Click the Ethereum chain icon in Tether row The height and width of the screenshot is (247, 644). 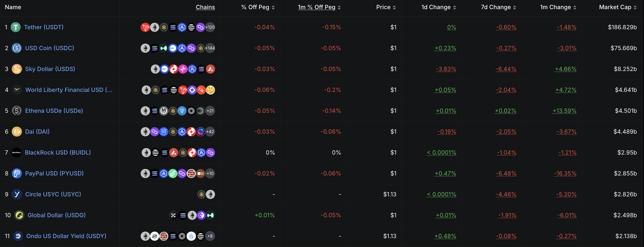154,27
